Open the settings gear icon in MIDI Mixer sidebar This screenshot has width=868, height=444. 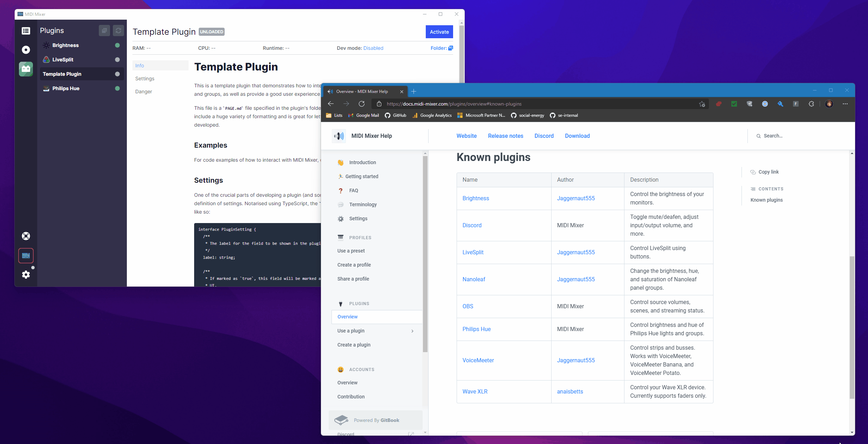(x=26, y=275)
